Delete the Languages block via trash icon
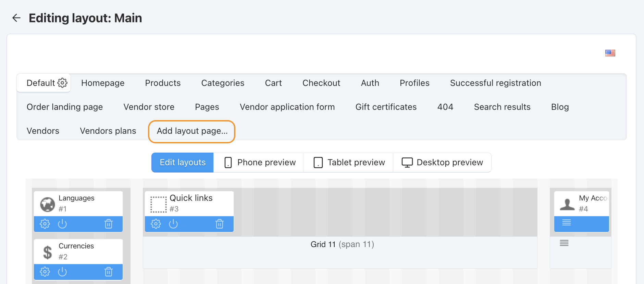Viewport: 644px width, 284px height. pos(109,224)
